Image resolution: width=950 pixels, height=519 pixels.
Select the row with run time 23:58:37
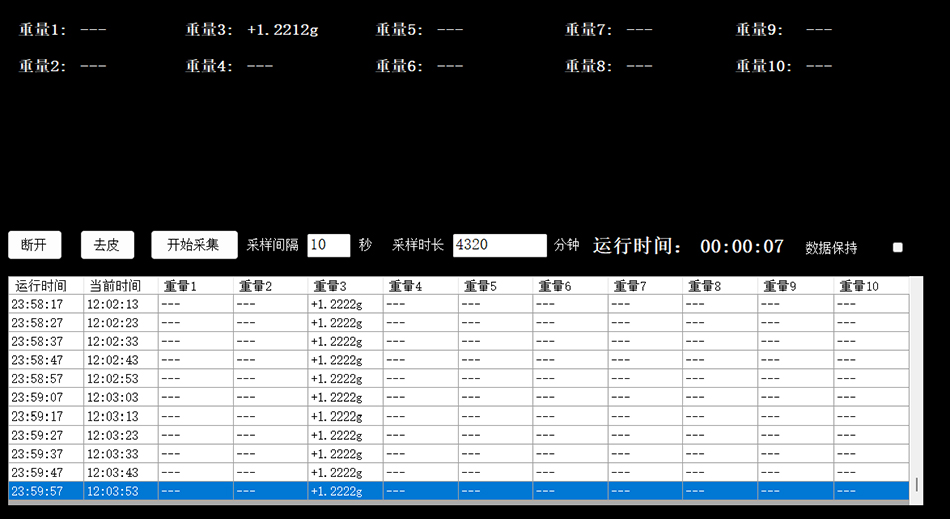459,342
